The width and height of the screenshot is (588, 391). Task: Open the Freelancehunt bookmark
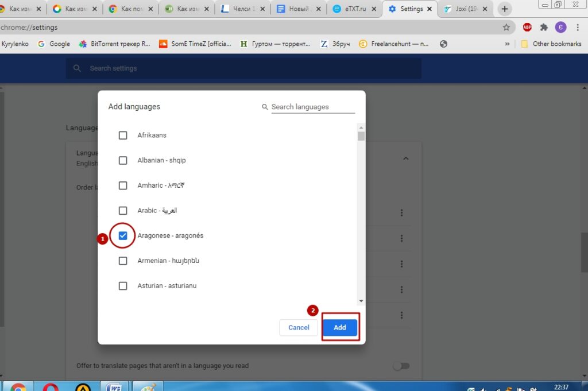point(393,44)
